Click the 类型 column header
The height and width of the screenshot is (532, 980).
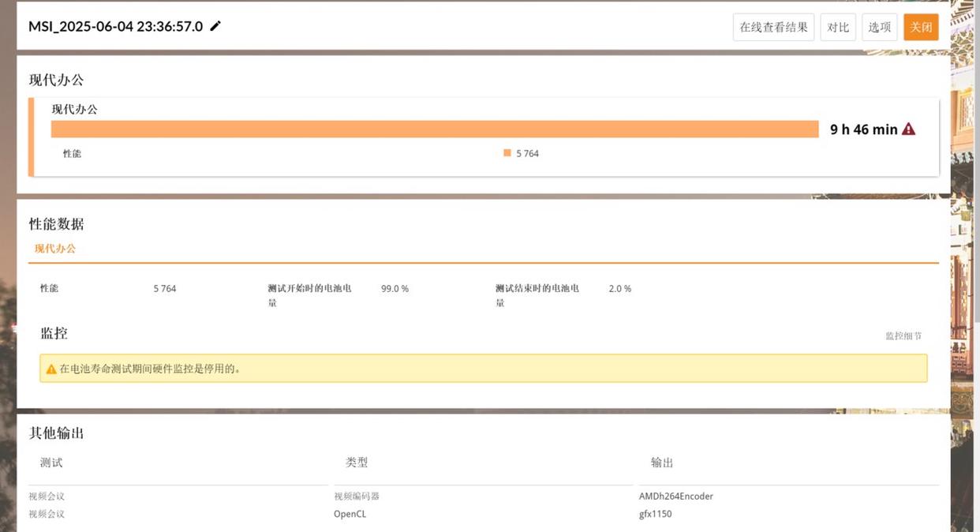pyautogui.click(x=357, y=463)
